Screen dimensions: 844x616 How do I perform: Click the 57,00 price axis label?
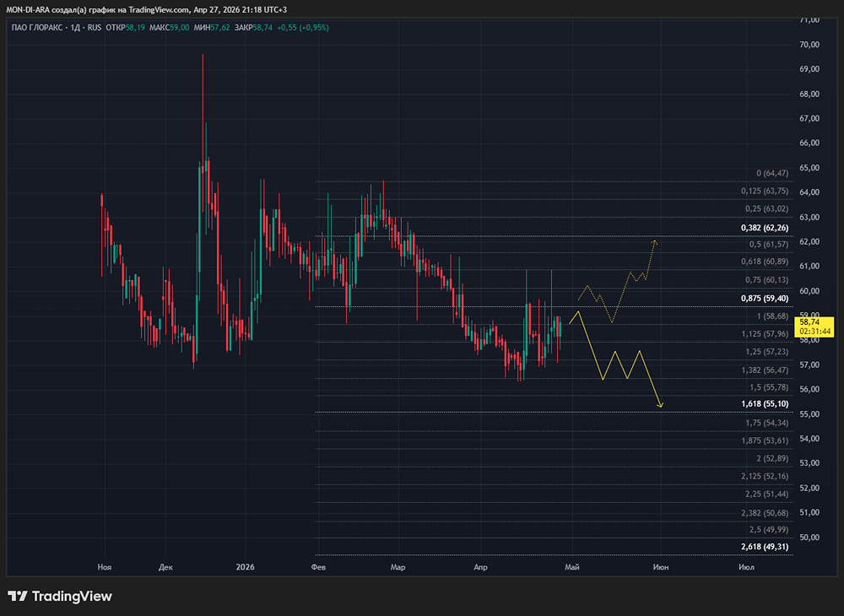809,365
